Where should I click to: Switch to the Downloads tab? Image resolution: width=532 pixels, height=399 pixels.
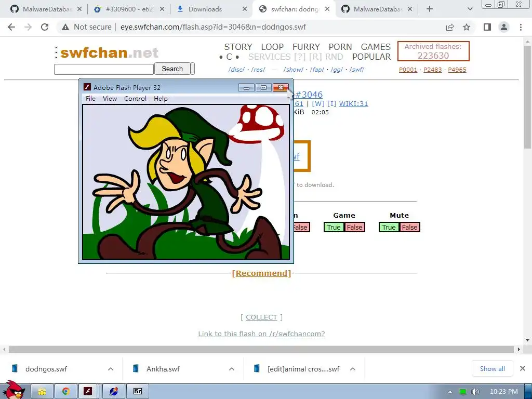coord(205,9)
